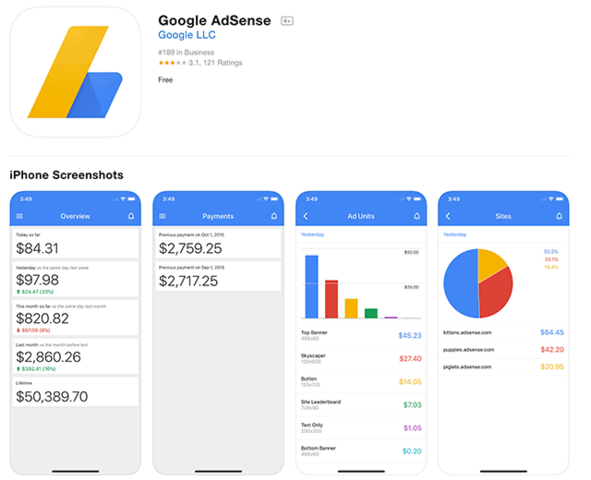Open the Lifetime $50,389.70 card
Image resolution: width=591 pixels, height=480 pixels.
point(75,391)
